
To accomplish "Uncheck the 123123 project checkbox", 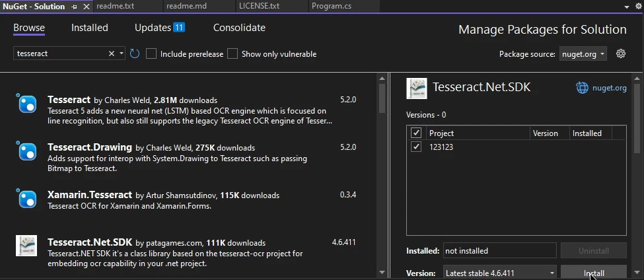I will click(416, 147).
